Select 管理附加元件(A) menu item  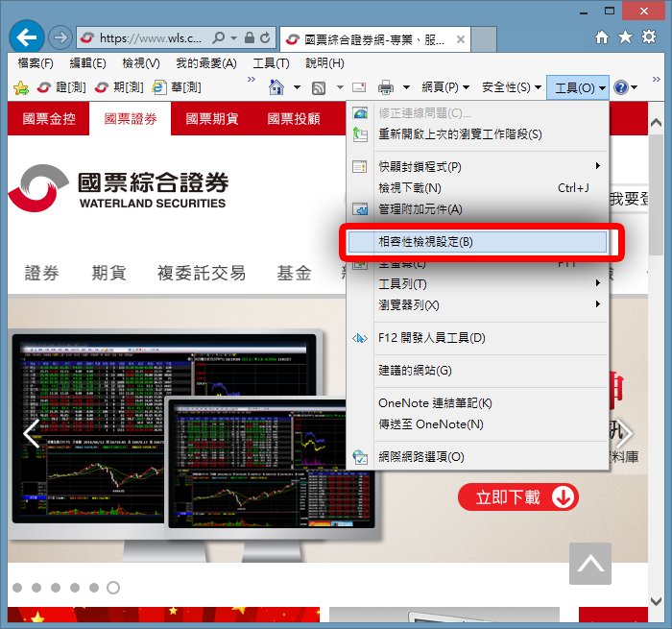click(x=477, y=209)
